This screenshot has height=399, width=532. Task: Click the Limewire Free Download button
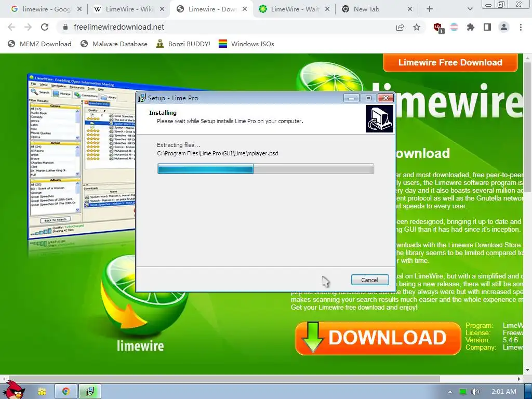pyautogui.click(x=450, y=62)
